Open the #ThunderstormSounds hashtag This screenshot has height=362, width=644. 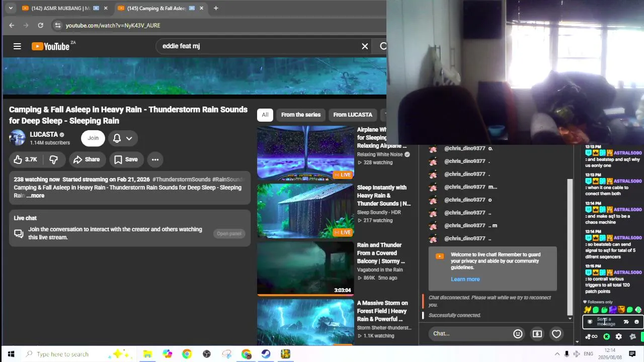(x=181, y=179)
